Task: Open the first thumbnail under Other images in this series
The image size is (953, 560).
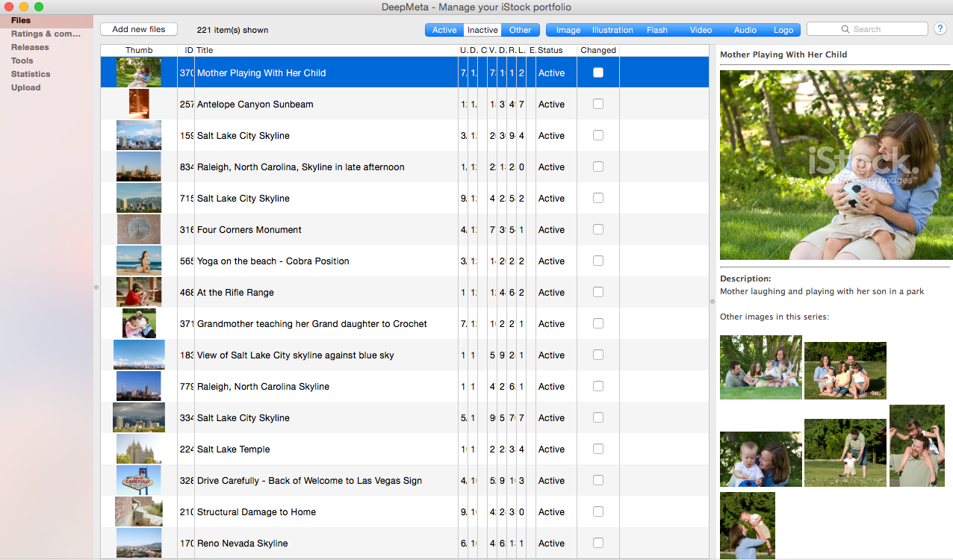Action: tap(760, 367)
